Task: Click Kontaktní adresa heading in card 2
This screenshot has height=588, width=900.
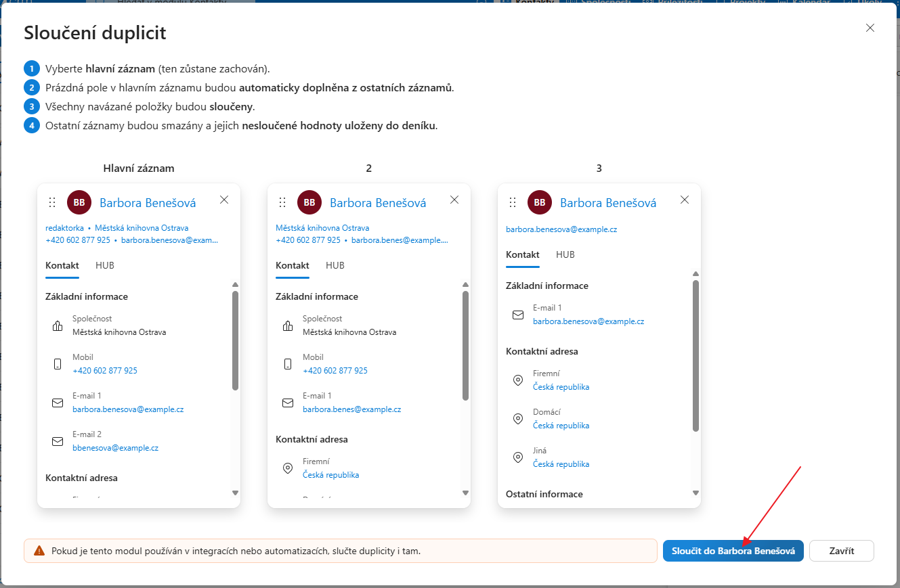Action: click(312, 439)
